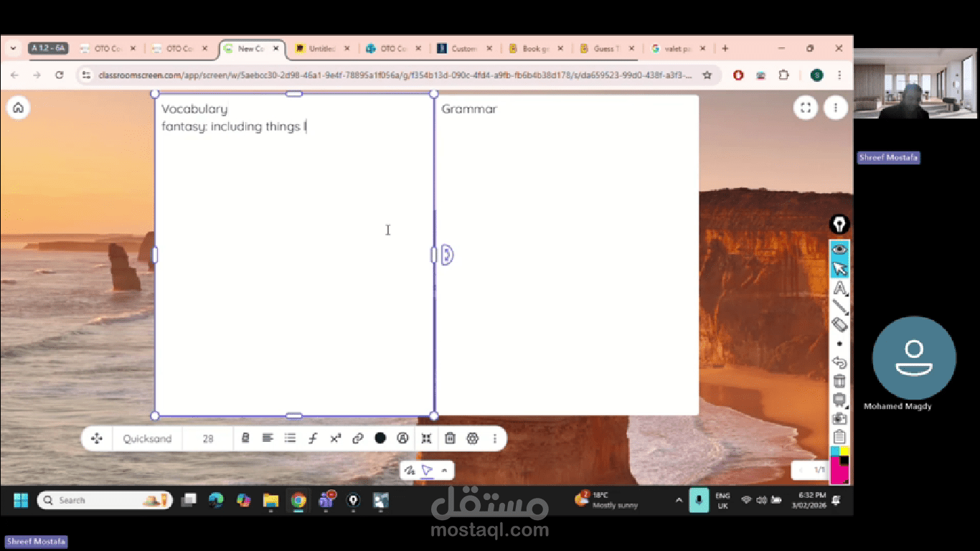Screen dimensions: 980x551
Task: Apply bullet list formatting to the text
Action: tap(290, 438)
